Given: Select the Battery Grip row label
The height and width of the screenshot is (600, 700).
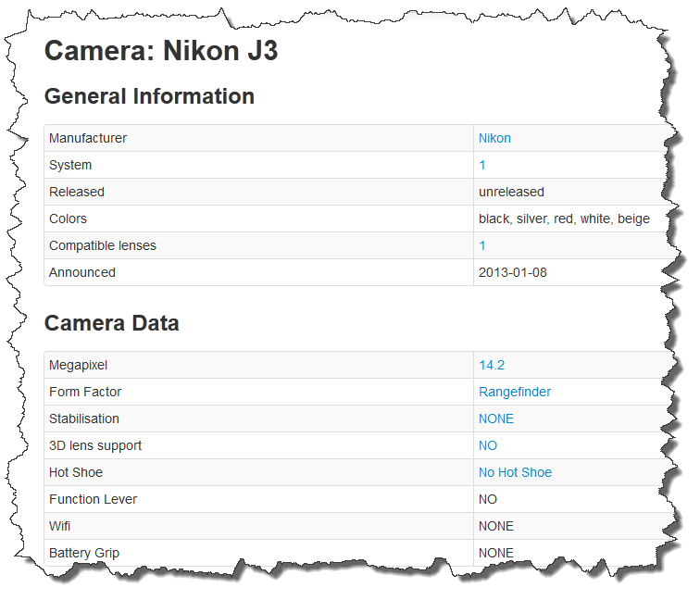Looking at the screenshot, I should pos(84,553).
